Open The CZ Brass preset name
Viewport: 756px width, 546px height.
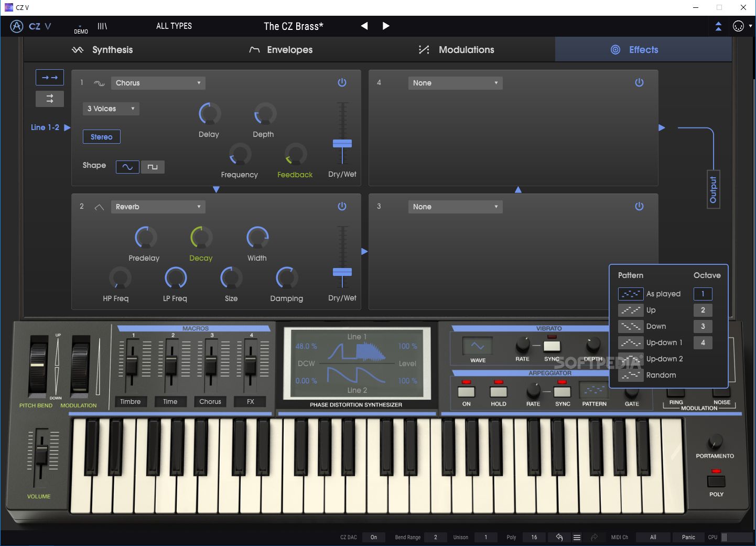(294, 26)
